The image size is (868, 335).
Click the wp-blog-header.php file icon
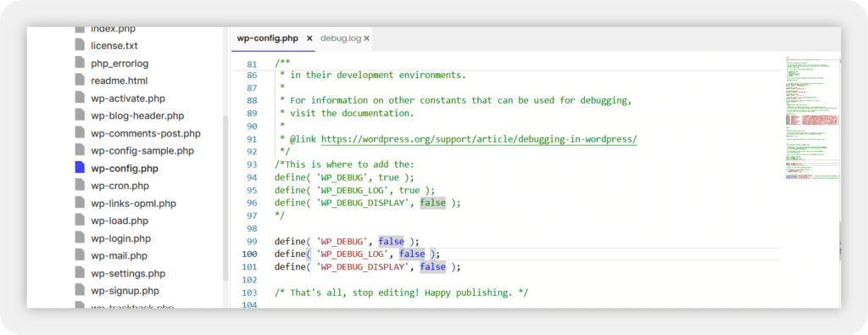click(x=80, y=115)
